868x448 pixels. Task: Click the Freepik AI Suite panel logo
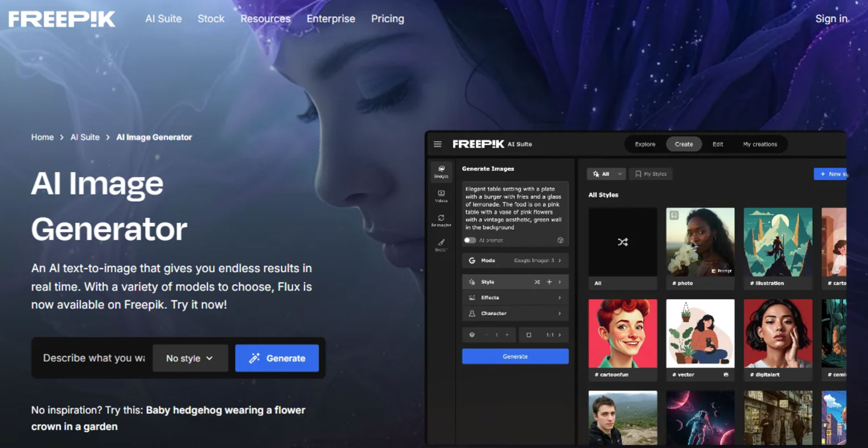point(492,144)
